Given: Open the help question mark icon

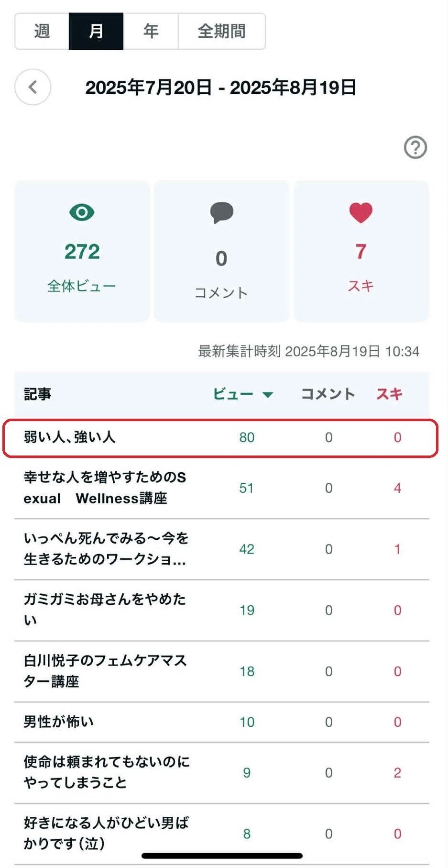Looking at the screenshot, I should pos(415,147).
